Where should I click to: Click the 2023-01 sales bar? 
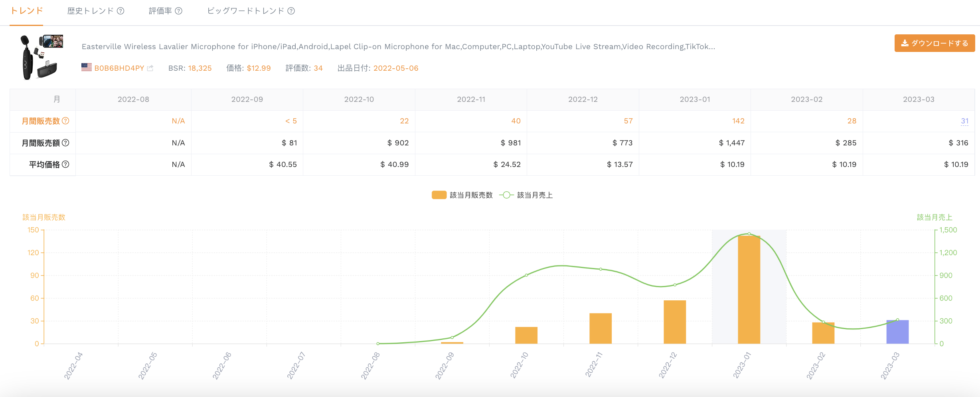(x=749, y=290)
